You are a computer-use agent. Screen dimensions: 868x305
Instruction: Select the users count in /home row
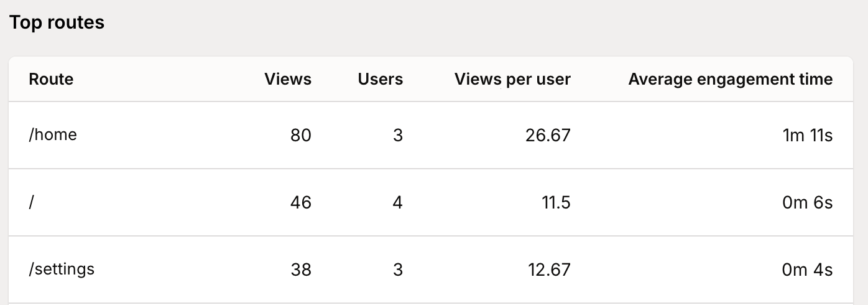tap(398, 135)
